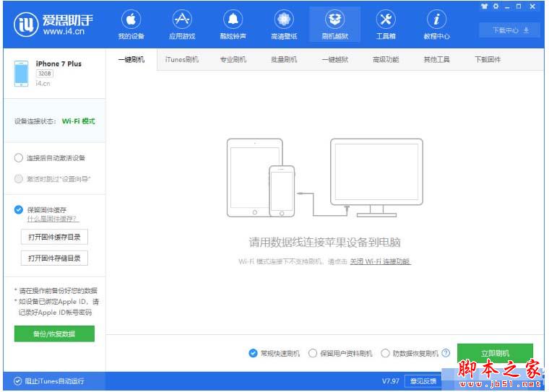Click 请用数据线连接苹果设备到电脑 message
Image resolution: width=549 pixels, height=392 pixels.
click(324, 242)
